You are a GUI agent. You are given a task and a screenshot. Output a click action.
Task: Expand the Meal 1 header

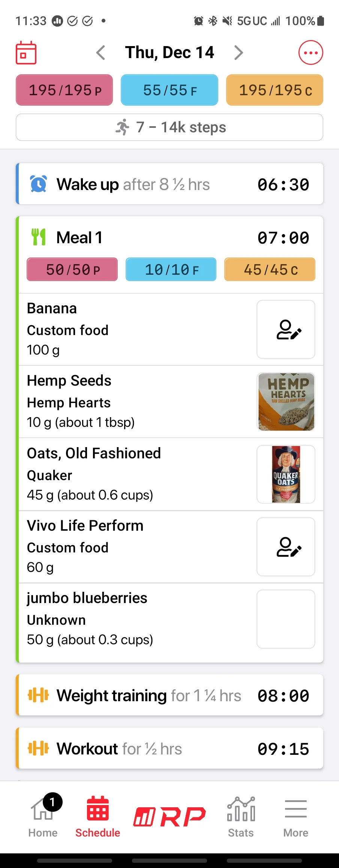(x=169, y=238)
